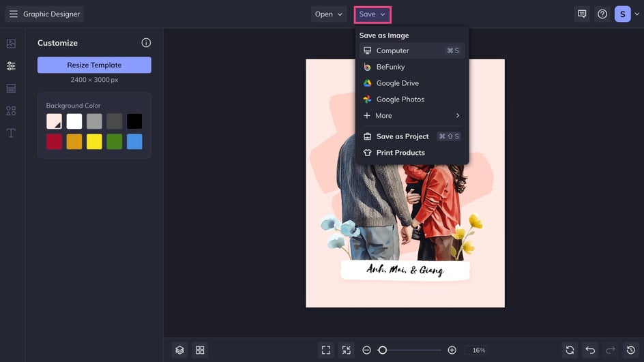Viewport: 644px width, 362px height.
Task: Expand the More submenu arrow
Action: pos(458,116)
